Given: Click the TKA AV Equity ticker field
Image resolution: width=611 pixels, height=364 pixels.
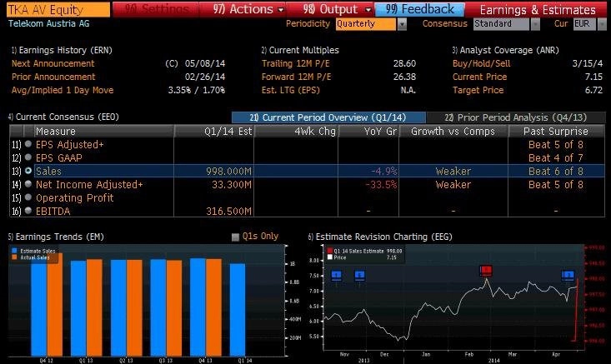Looking at the screenshot, I should click(58, 10).
